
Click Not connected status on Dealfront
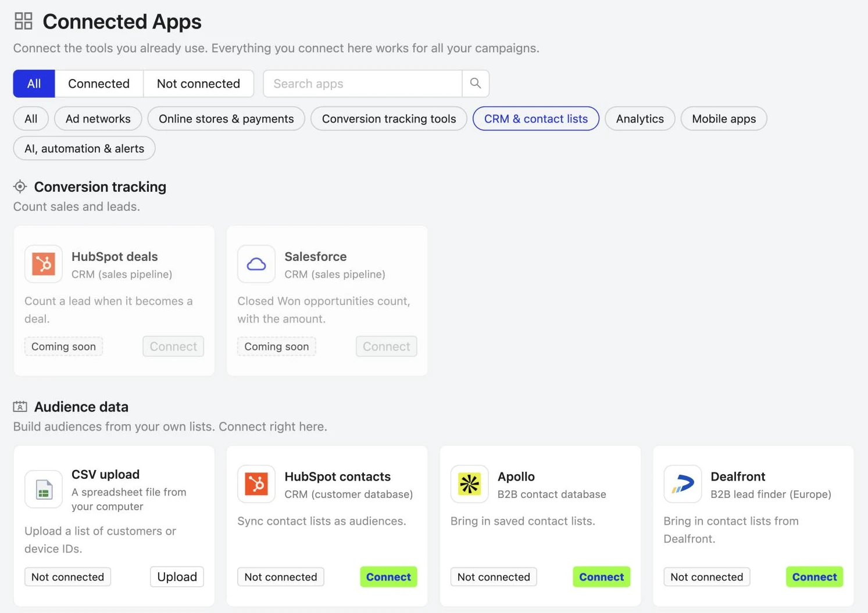coord(707,577)
